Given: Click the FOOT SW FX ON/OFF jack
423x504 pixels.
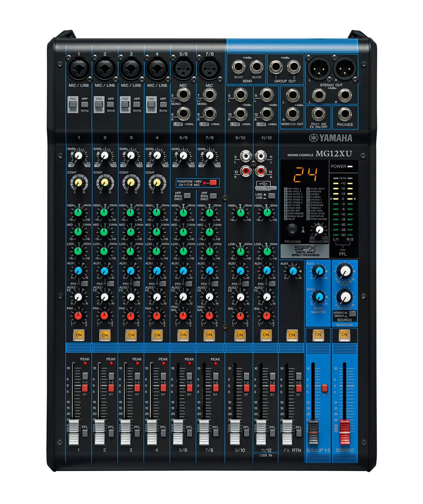Looking at the screenshot, I should [318, 115].
